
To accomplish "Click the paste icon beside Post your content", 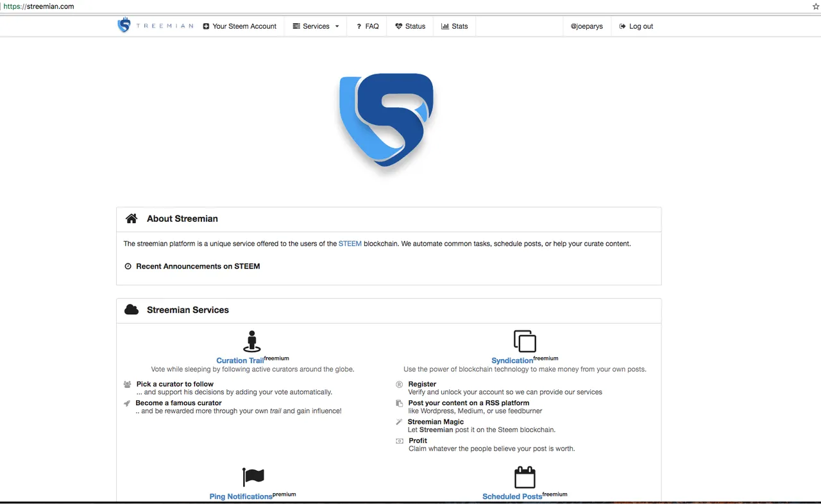I will pos(399,403).
